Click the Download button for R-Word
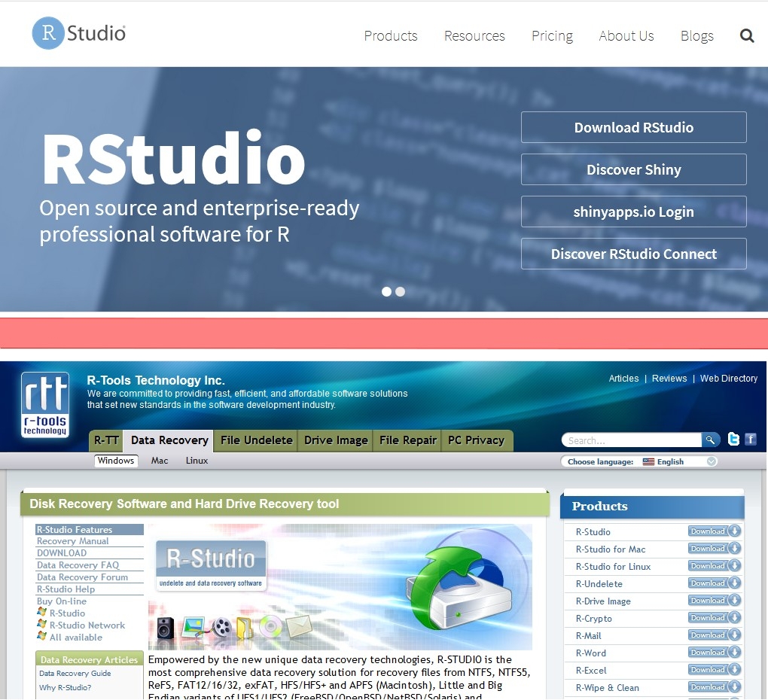Screen dimensions: 768x700 [714, 652]
